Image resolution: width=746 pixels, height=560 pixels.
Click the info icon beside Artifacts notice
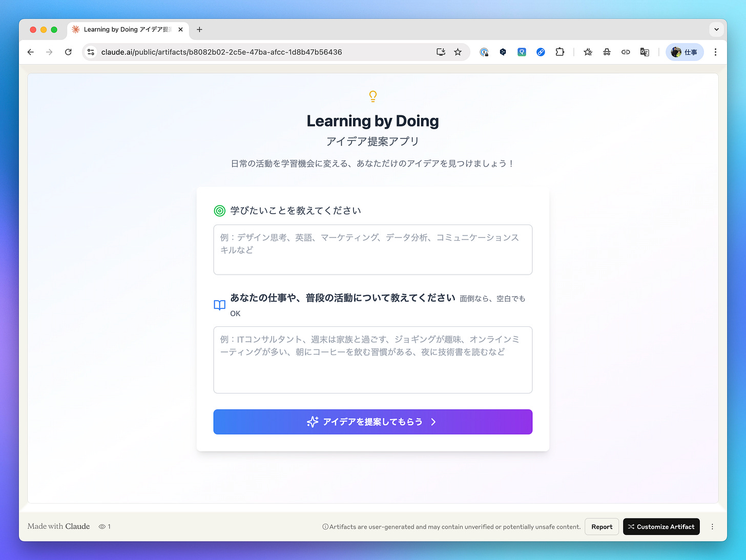(x=325, y=527)
